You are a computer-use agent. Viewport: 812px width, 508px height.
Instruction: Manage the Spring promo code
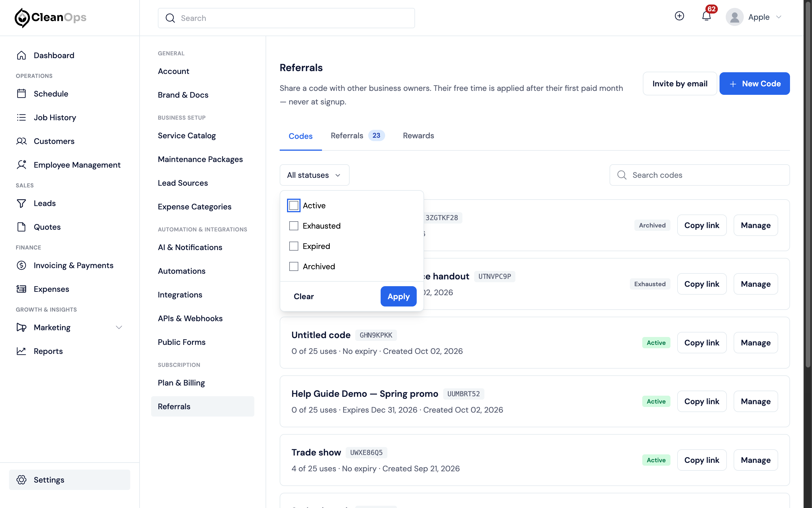click(756, 402)
